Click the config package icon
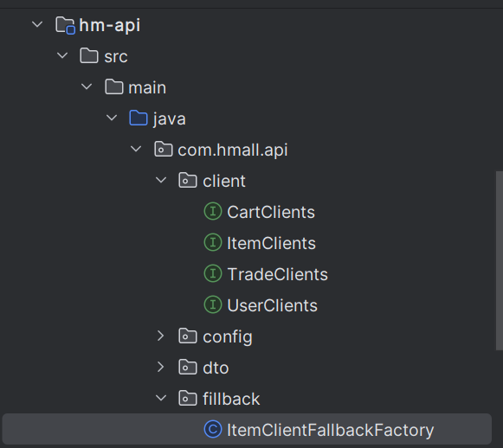This screenshot has width=503, height=448. (188, 336)
